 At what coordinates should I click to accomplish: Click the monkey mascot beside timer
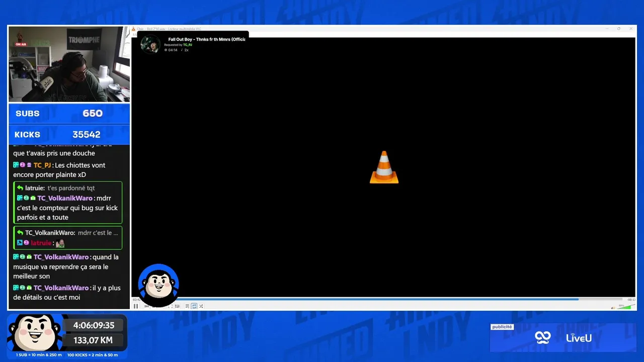pos(35,332)
